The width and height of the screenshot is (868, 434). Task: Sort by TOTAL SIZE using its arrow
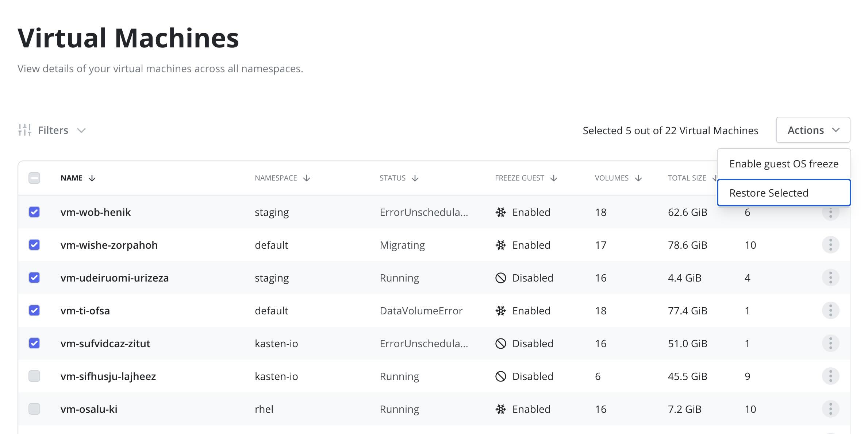coord(715,178)
